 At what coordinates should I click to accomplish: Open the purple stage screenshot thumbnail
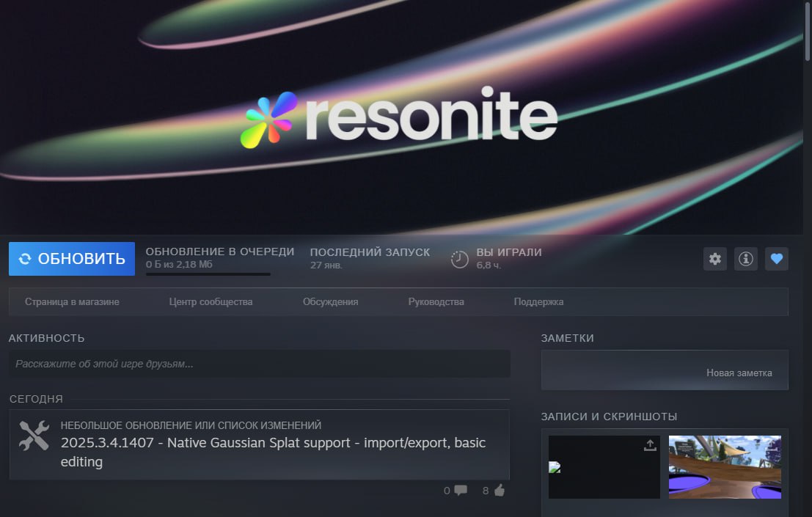724,467
